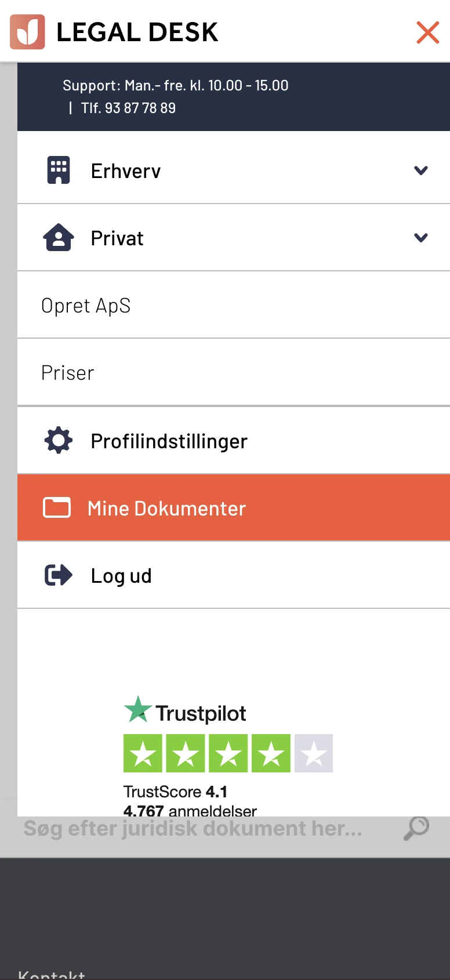Close the menu with the orange X

click(x=428, y=32)
